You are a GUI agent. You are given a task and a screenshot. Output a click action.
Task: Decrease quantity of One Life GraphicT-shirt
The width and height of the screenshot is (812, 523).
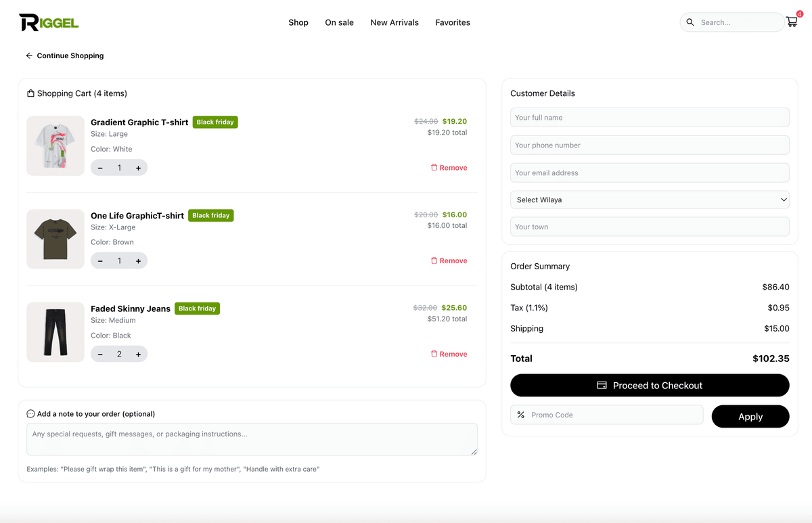pyautogui.click(x=100, y=261)
